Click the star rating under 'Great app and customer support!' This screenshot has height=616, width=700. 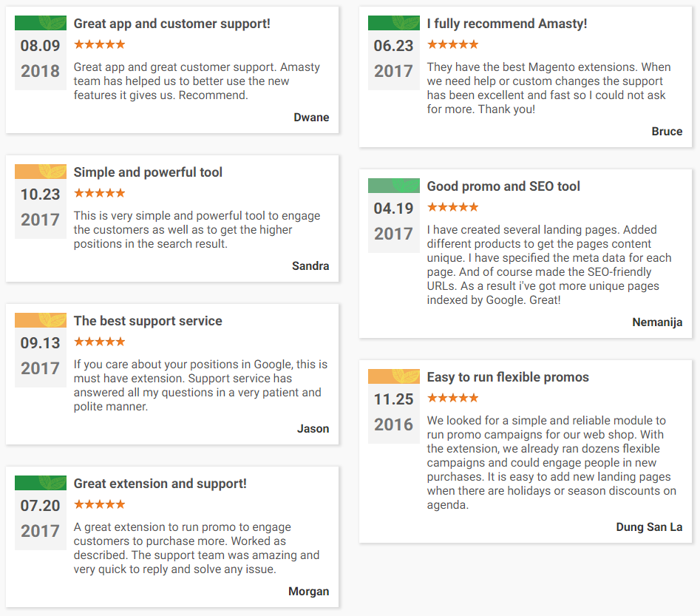(x=100, y=44)
